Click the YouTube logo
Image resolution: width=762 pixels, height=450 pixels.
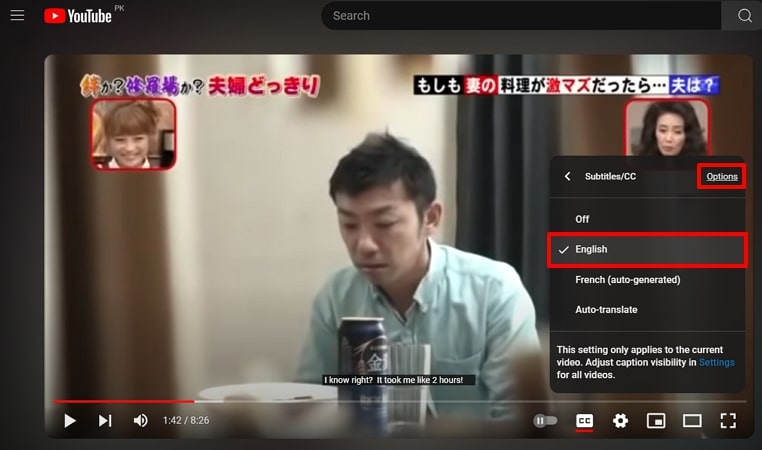click(77, 16)
